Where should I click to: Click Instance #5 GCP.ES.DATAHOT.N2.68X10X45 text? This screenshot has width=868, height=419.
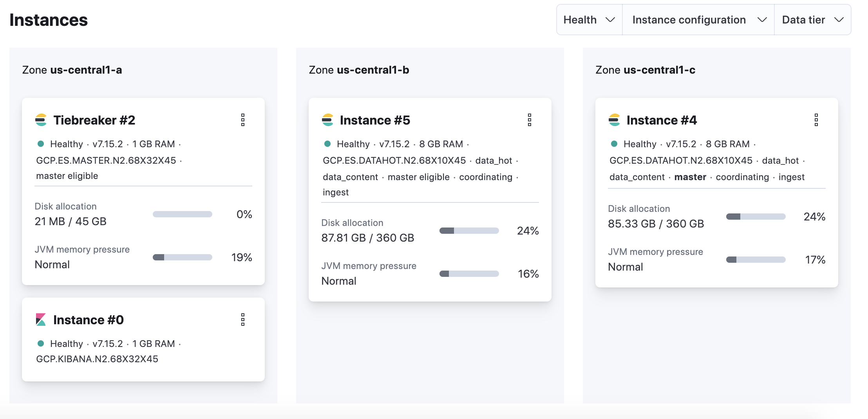point(394,160)
